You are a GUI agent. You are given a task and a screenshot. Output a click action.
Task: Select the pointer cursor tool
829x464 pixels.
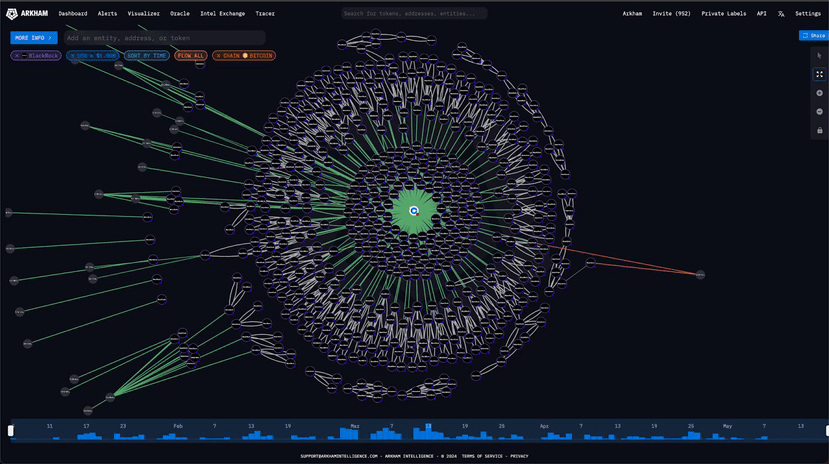coord(819,55)
